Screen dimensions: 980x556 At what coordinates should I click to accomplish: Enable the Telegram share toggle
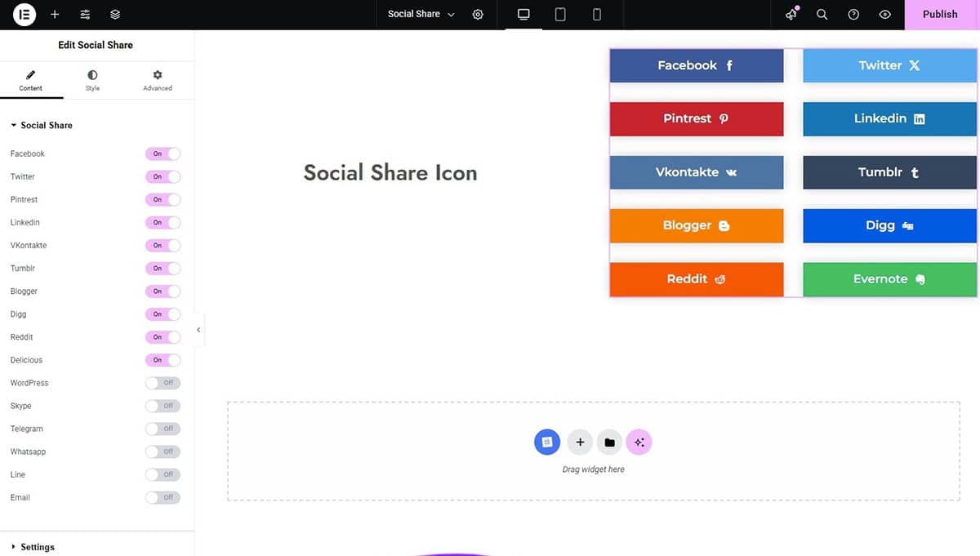pyautogui.click(x=163, y=429)
